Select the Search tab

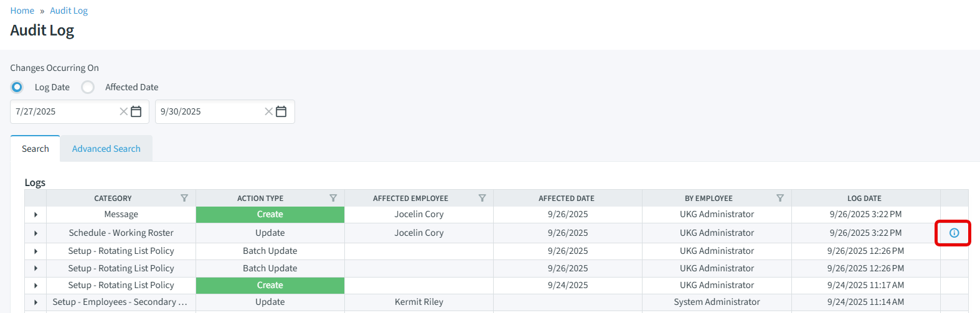[x=35, y=149]
